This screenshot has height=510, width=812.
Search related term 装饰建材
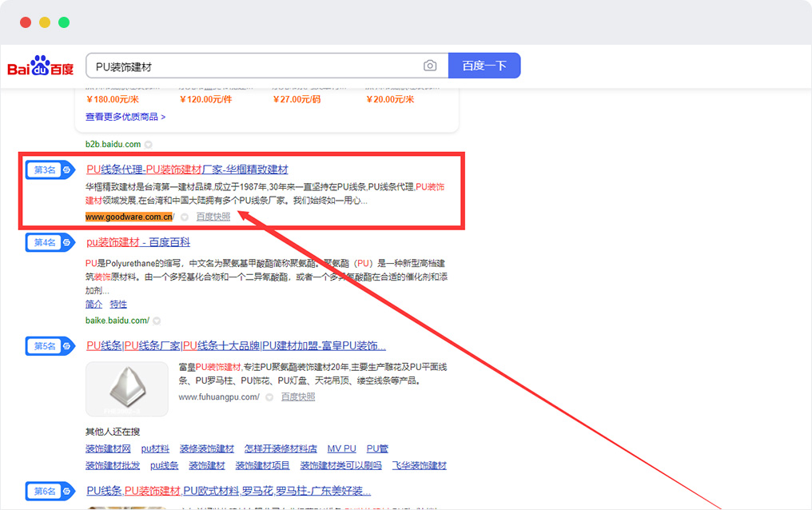tap(207, 465)
